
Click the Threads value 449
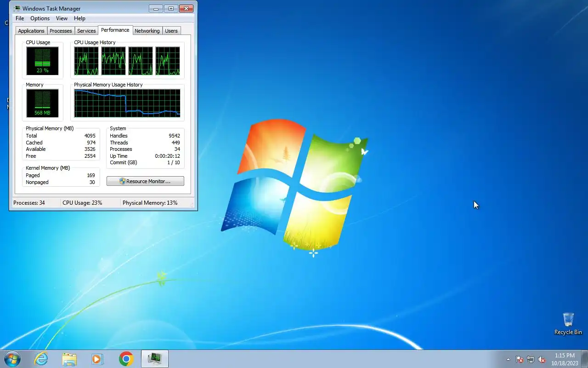pyautogui.click(x=176, y=143)
